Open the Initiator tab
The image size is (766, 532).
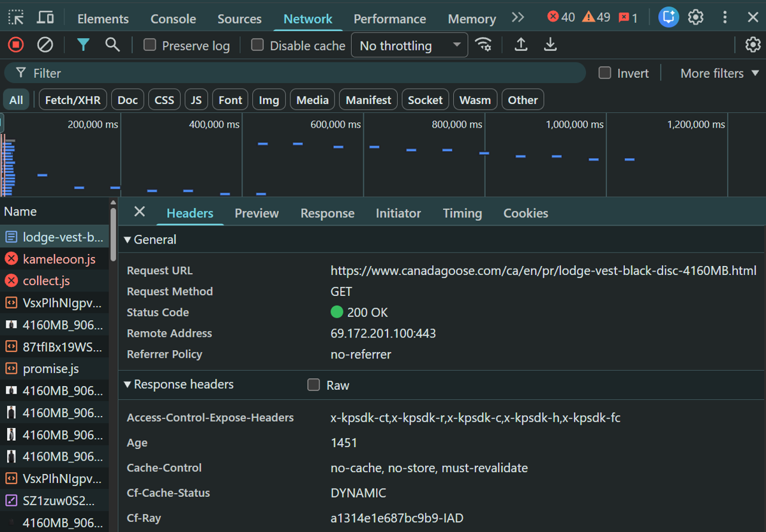[x=398, y=213]
